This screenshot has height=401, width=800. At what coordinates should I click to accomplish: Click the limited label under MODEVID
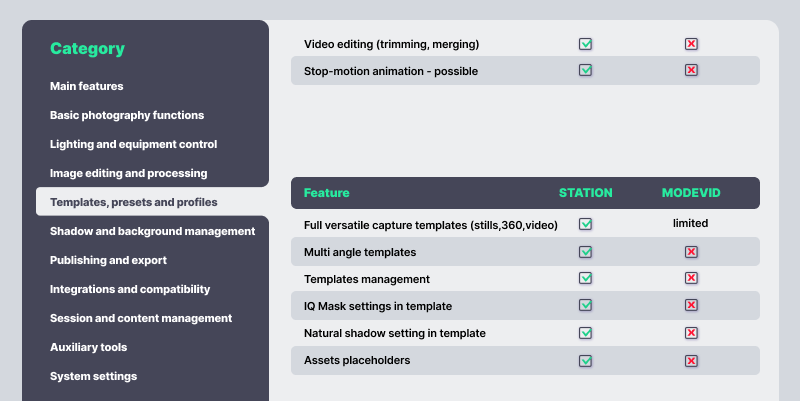click(x=690, y=224)
